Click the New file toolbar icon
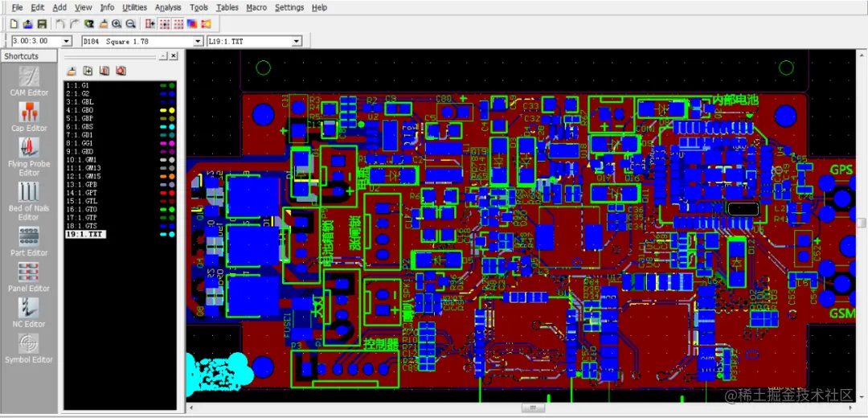The image size is (868, 418). 14,24
